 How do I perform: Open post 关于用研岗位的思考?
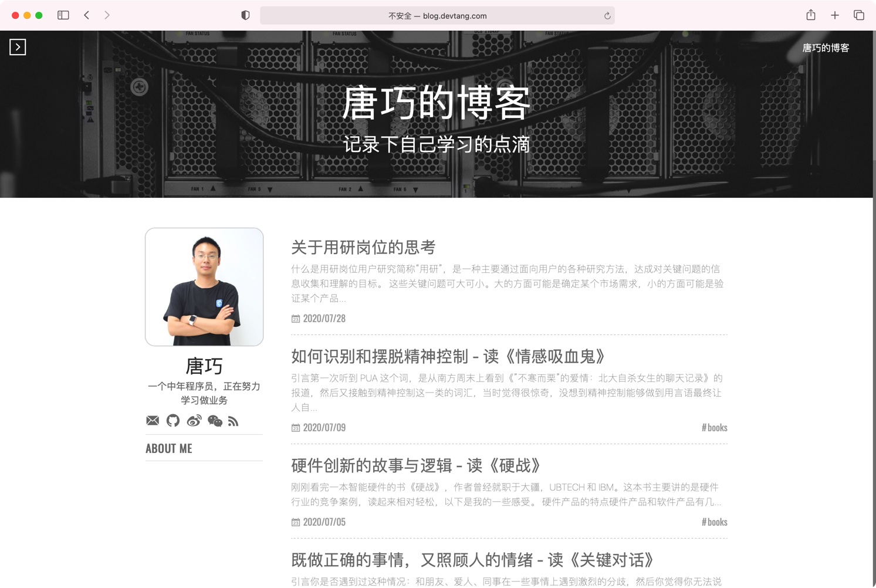click(x=363, y=247)
